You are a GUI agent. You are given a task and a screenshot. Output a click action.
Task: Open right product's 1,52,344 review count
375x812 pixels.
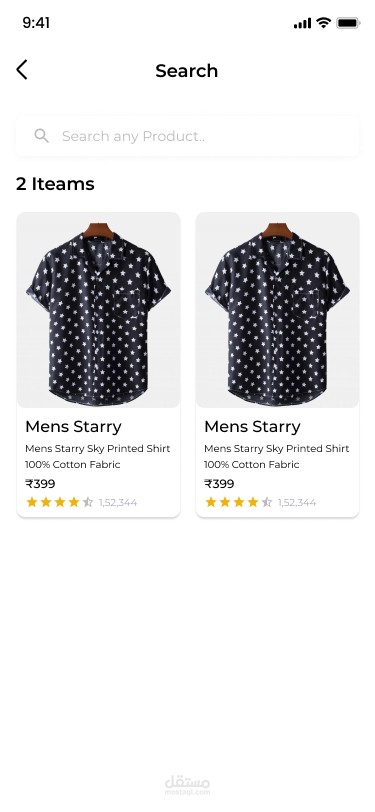coord(297,502)
